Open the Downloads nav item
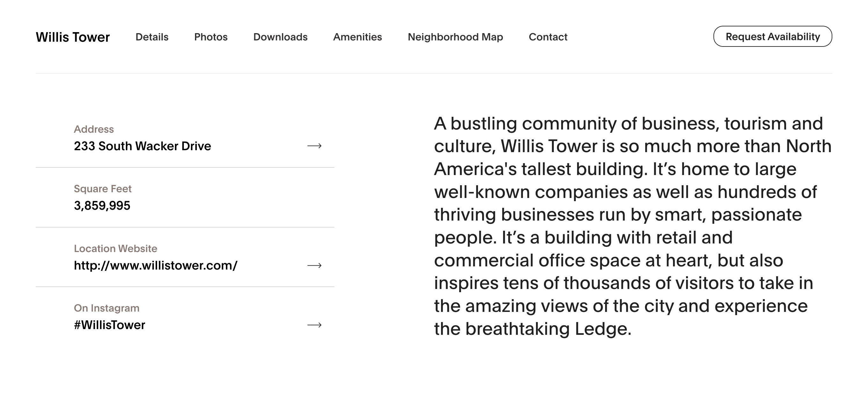The image size is (868, 394). pos(280,37)
